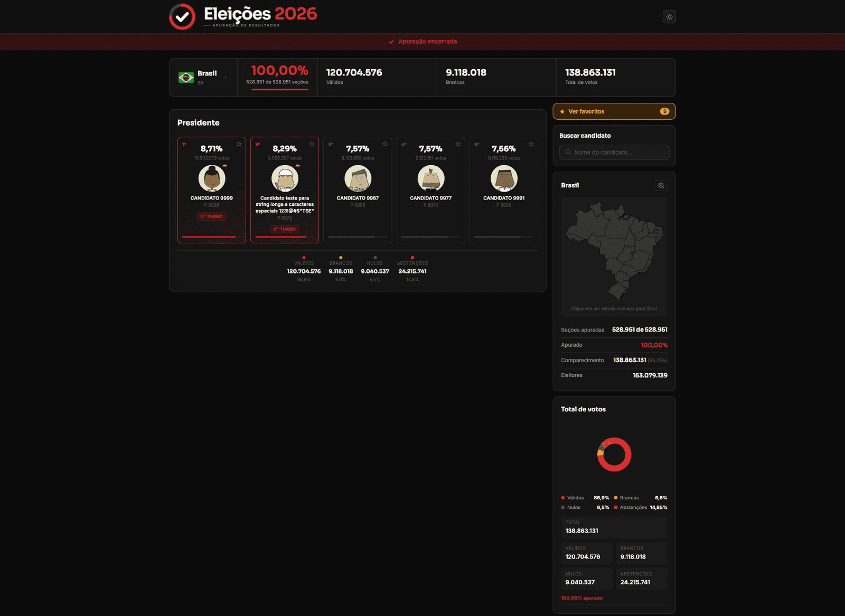Click the '100,00% apurado' red text
Image resolution: width=845 pixels, height=616 pixels.
(581, 598)
